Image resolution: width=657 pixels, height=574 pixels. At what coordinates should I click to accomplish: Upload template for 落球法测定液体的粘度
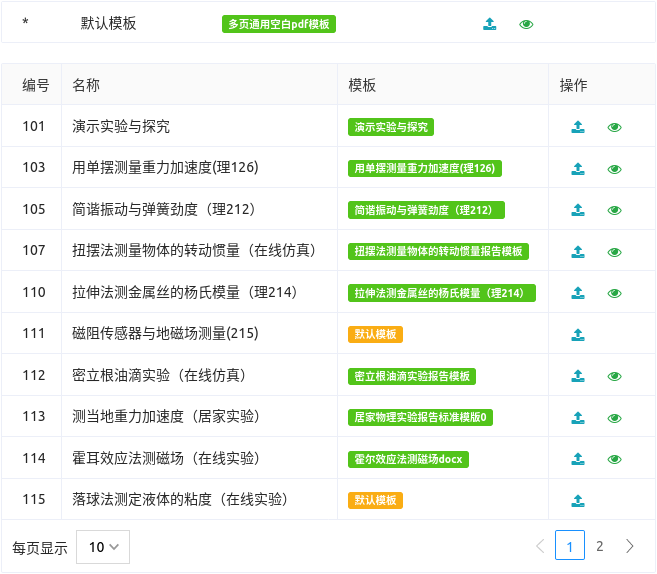[x=578, y=501]
